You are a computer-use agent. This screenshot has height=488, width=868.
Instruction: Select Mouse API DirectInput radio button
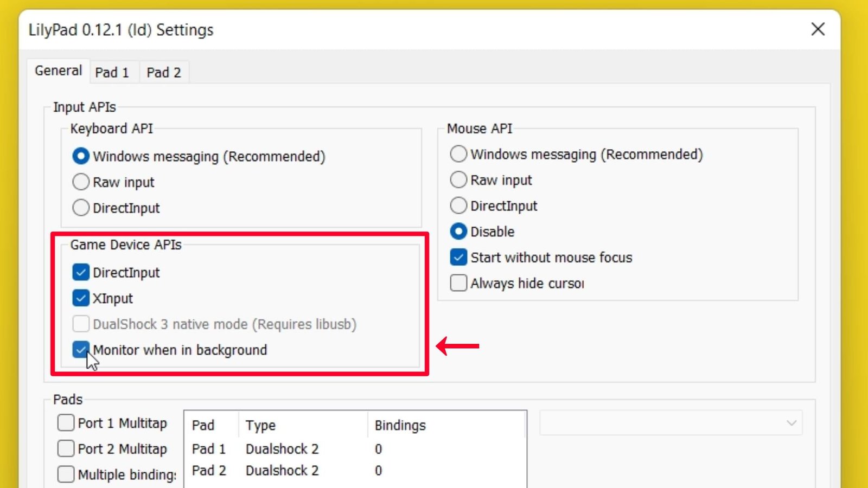tap(458, 206)
